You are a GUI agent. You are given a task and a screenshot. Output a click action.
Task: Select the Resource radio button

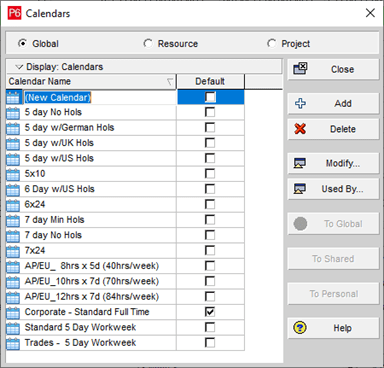(x=148, y=44)
